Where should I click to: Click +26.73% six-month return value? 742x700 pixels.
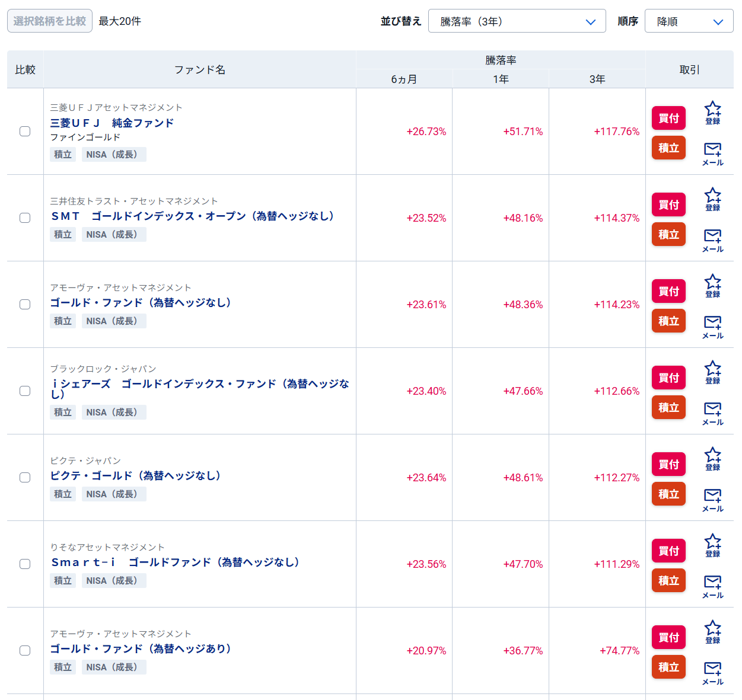(x=426, y=132)
